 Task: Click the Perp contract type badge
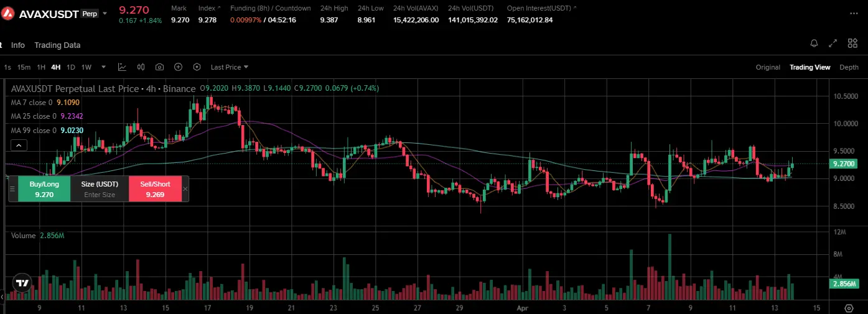pyautogui.click(x=90, y=13)
